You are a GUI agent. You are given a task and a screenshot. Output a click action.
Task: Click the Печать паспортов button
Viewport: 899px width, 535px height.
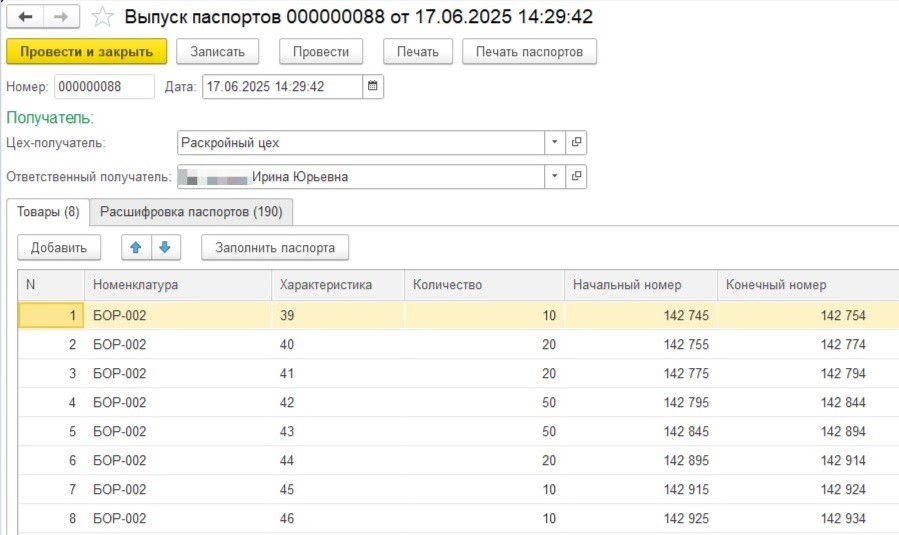coord(529,51)
